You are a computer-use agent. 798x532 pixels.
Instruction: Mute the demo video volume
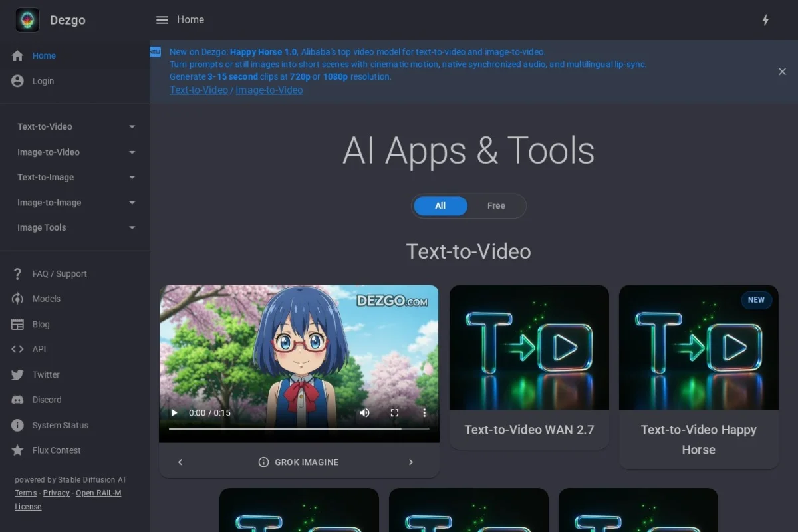[x=364, y=413]
